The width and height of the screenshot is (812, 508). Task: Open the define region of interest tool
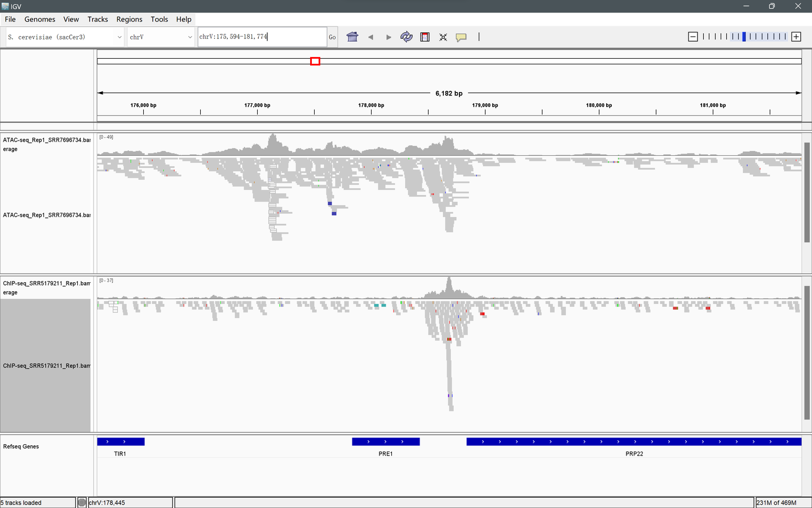click(425, 37)
